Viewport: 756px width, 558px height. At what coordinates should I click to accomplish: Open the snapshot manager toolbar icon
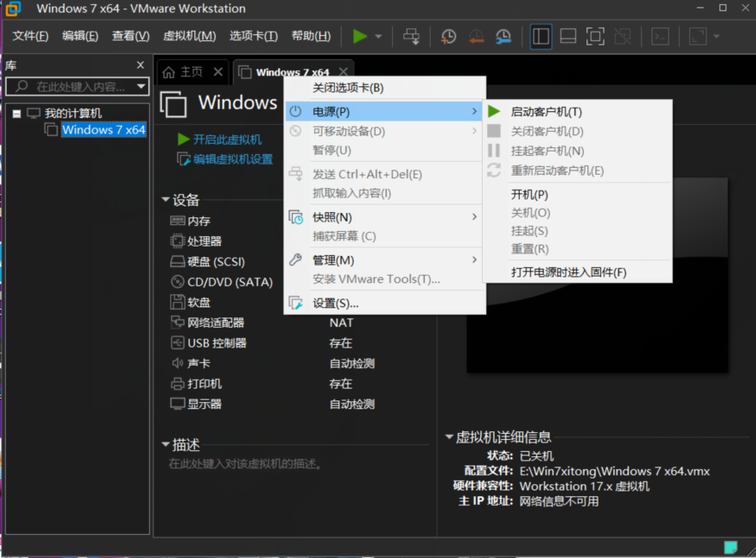point(503,36)
